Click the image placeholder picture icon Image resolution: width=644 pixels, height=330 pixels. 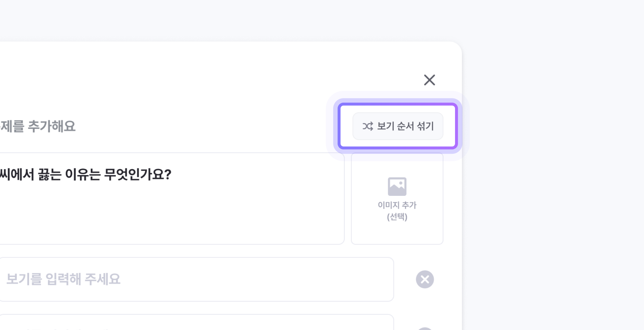(x=397, y=186)
